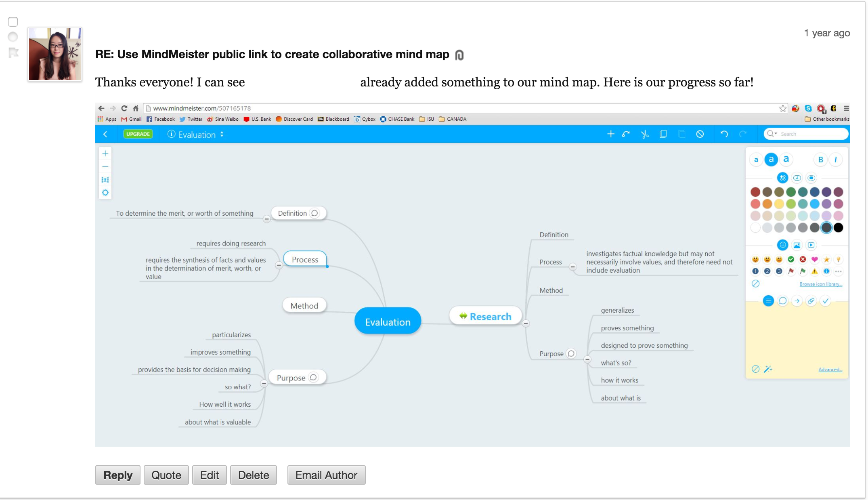Screen dimensions: 868x500
Task: Tick the post selection checkbox at top-left
Action: pos(13,22)
